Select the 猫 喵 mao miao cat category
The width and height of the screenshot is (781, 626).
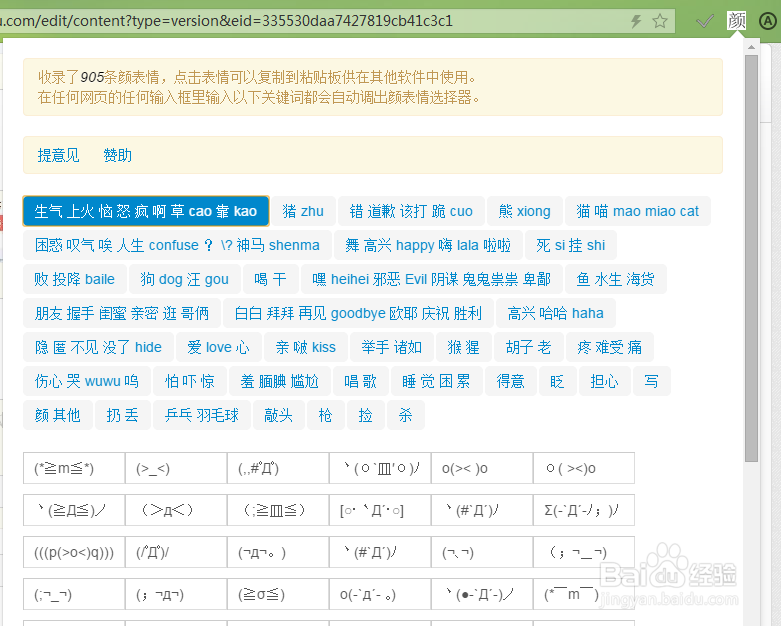(638, 211)
